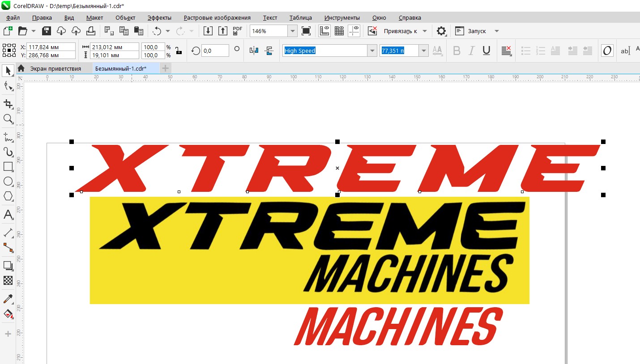The width and height of the screenshot is (640, 364).
Task: Select the Parallel Dimension tool
Action: (x=8, y=233)
